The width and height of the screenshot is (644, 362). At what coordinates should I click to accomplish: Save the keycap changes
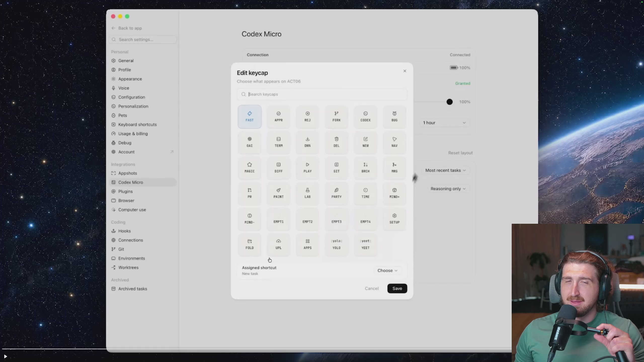[397, 288]
